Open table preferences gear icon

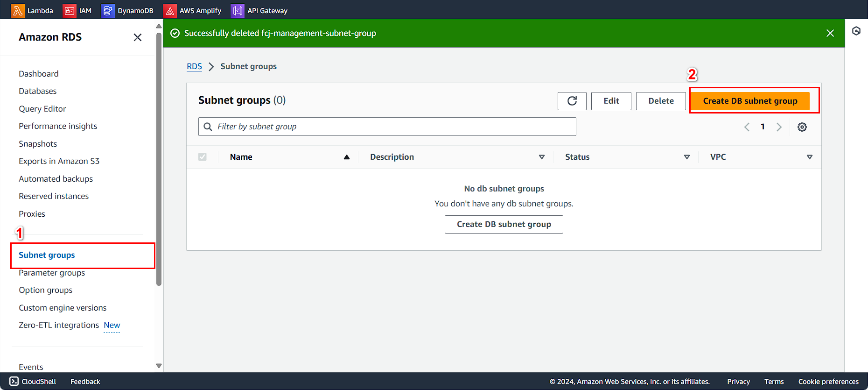tap(802, 127)
